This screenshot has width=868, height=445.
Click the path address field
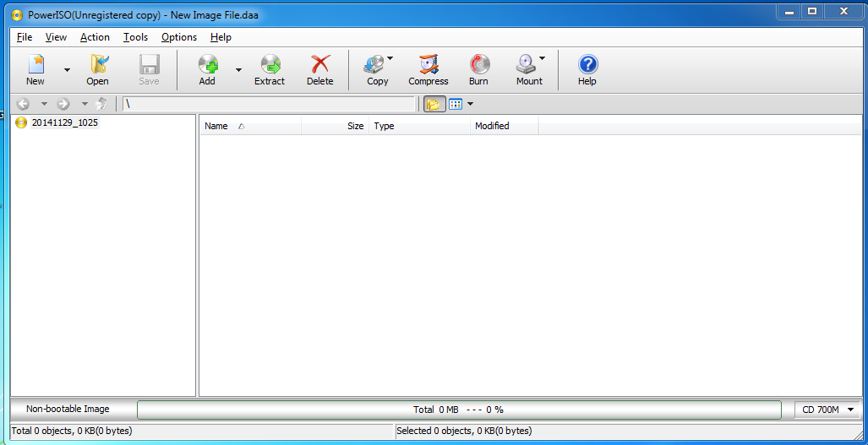tap(269, 104)
